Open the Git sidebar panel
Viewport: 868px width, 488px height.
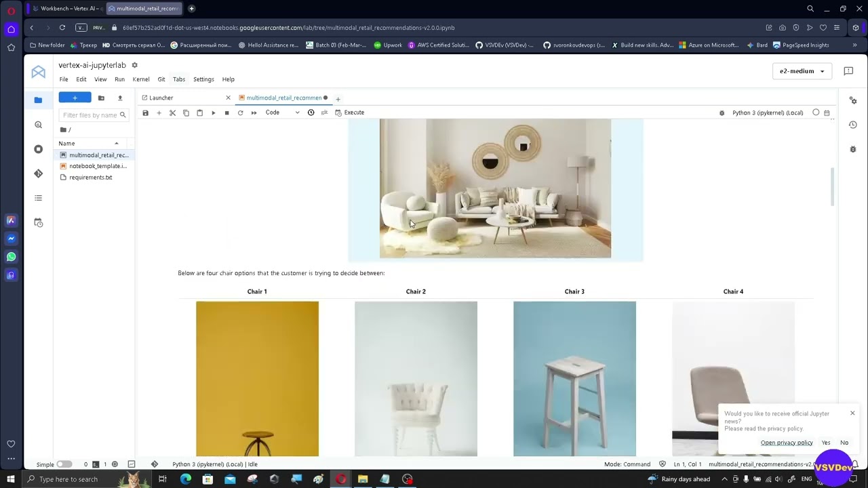[38, 174]
